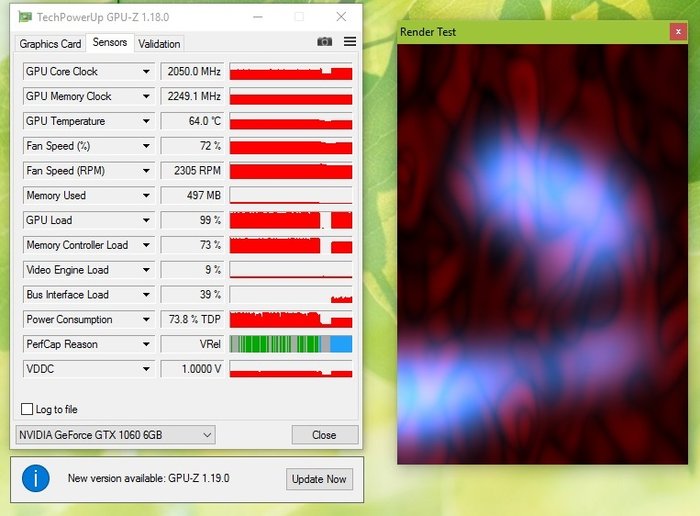Click the GPU Load history graph
This screenshot has width=700, height=516.
click(x=291, y=220)
